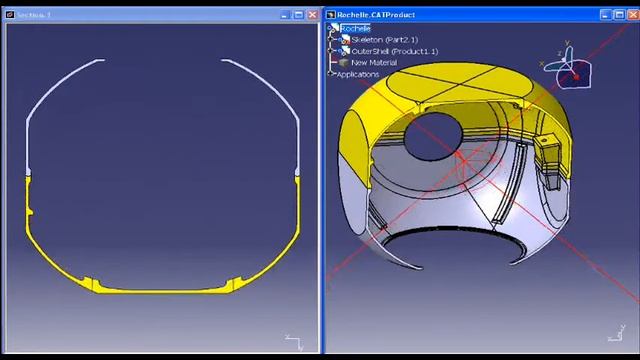Click the Section.1 title bar text
Screen dimensions: 640x360
[x=34, y=15]
